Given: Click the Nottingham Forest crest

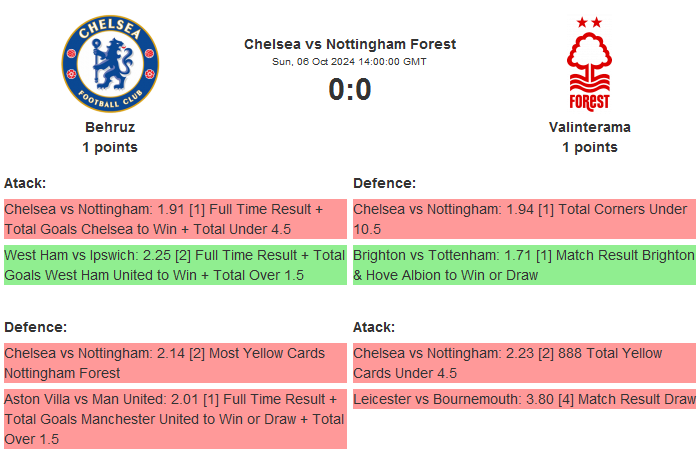Looking at the screenshot, I should click(589, 63).
